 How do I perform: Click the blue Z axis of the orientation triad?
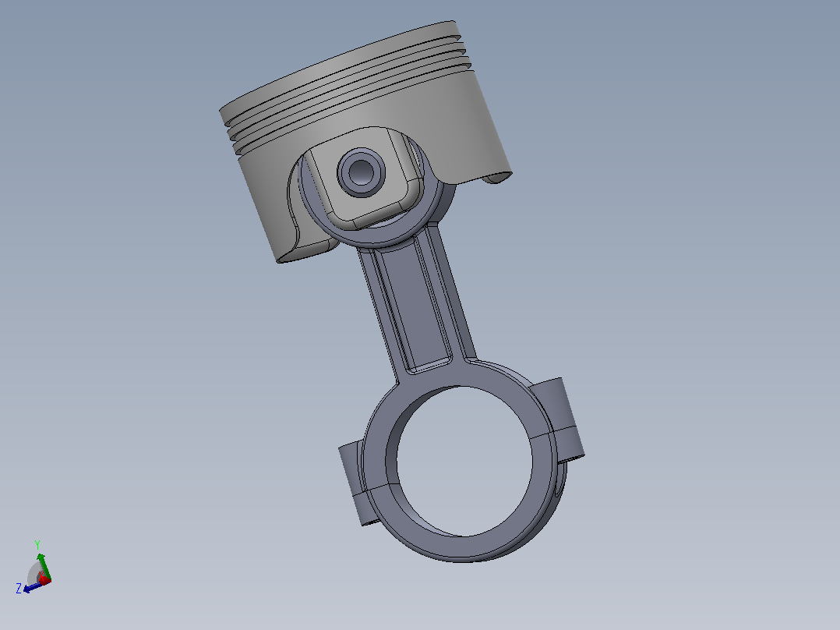point(32,586)
